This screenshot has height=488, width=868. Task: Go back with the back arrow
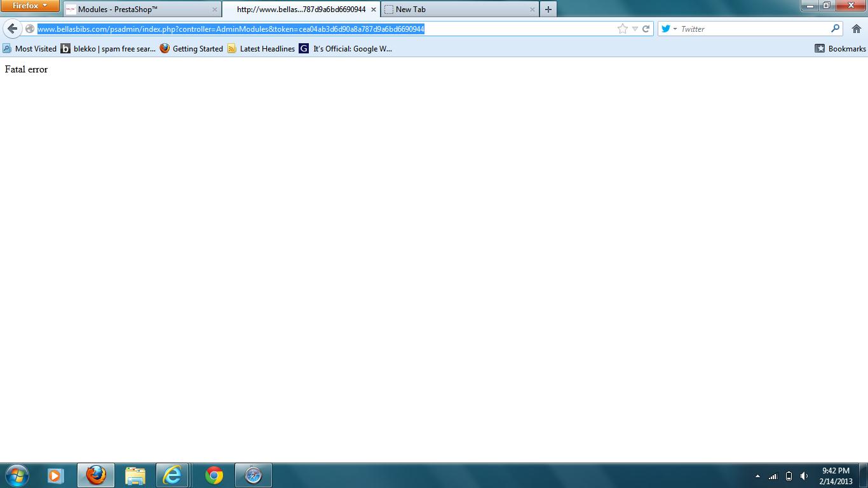12,29
